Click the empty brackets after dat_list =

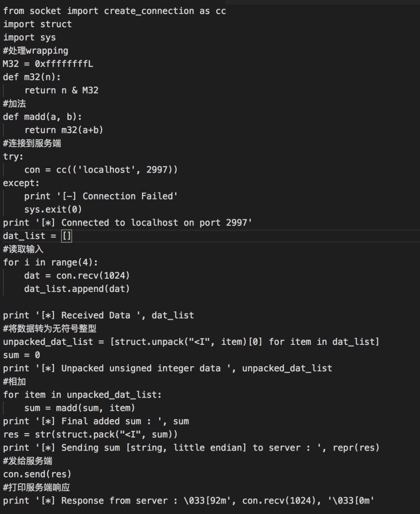click(x=67, y=236)
